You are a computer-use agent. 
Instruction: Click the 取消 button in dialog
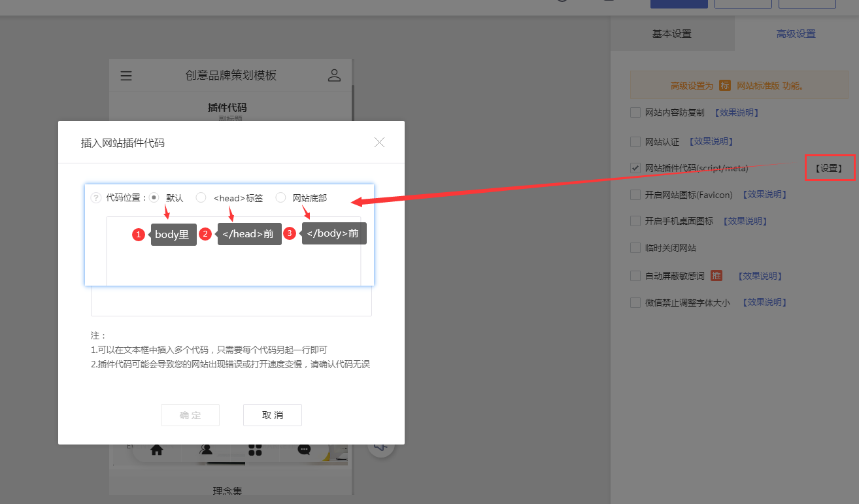pyautogui.click(x=273, y=415)
